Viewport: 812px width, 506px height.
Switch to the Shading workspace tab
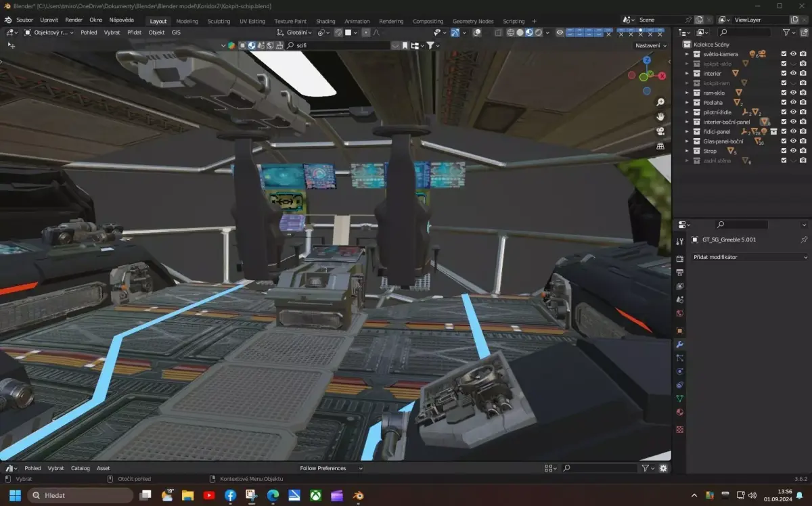pyautogui.click(x=325, y=21)
